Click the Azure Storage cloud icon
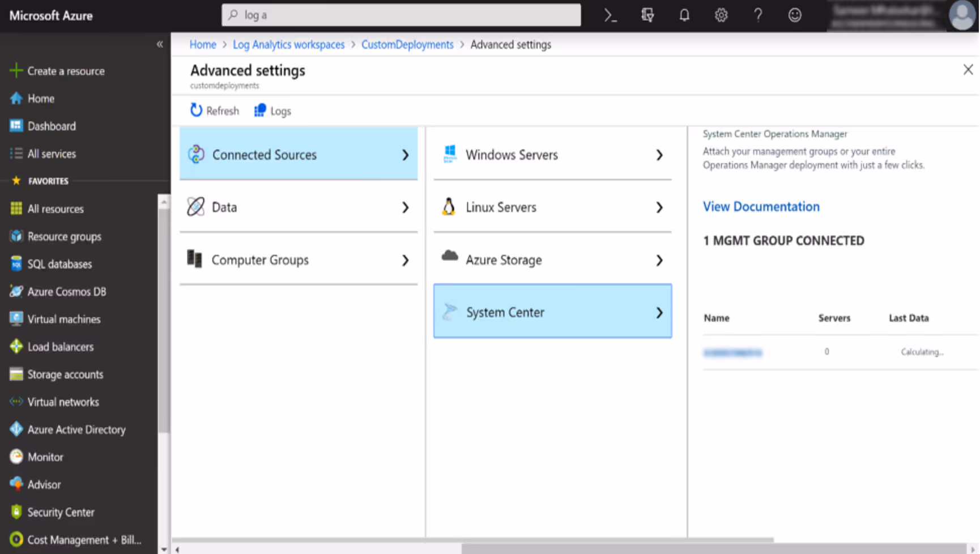 pos(450,255)
